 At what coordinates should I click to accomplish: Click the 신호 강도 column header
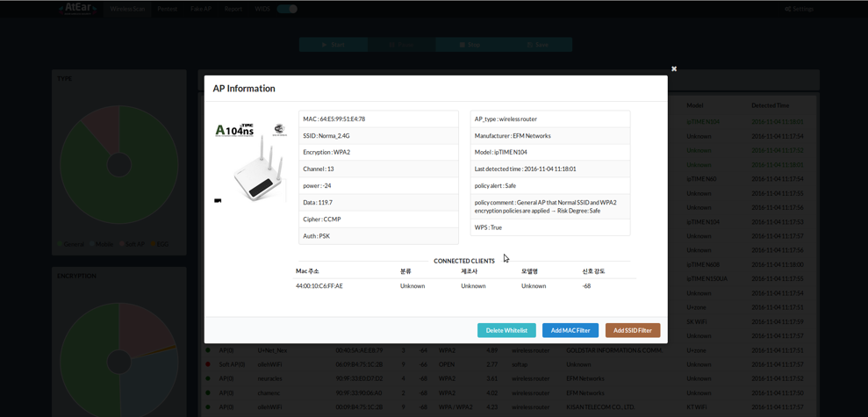(595, 272)
